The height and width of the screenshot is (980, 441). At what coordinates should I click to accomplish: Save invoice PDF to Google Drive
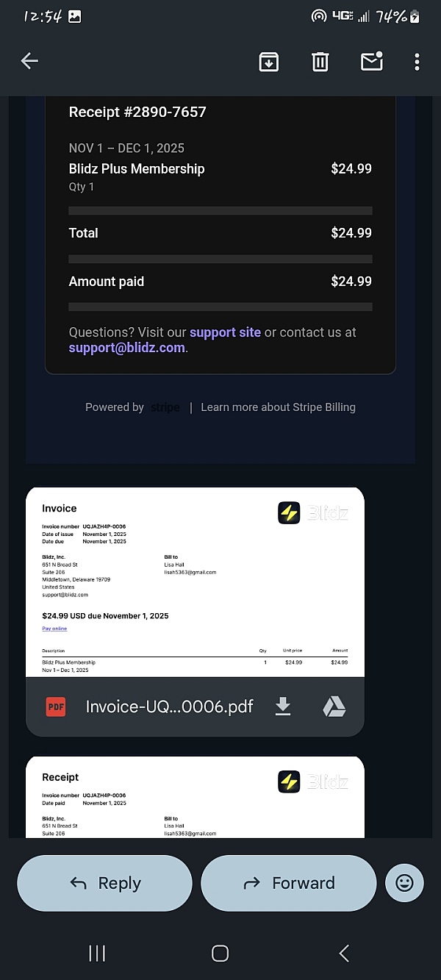pyautogui.click(x=334, y=707)
